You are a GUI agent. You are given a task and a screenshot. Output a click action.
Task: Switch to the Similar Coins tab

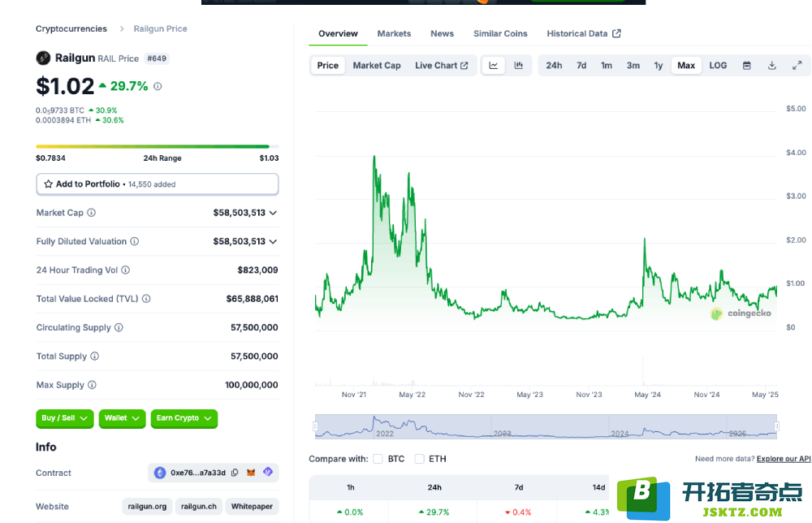[500, 33]
